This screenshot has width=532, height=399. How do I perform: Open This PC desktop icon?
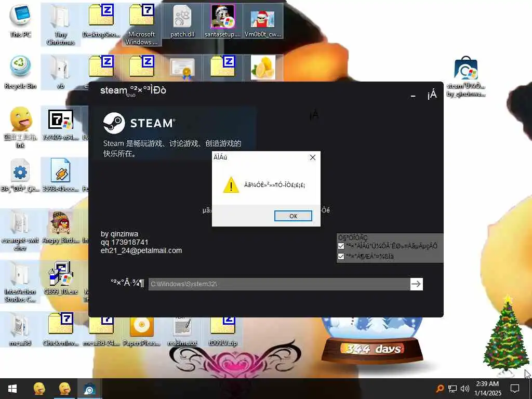coord(20,20)
